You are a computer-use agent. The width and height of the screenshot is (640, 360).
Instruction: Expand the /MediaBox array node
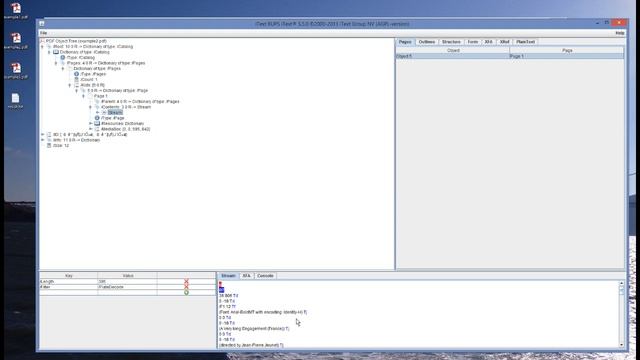pos(90,129)
